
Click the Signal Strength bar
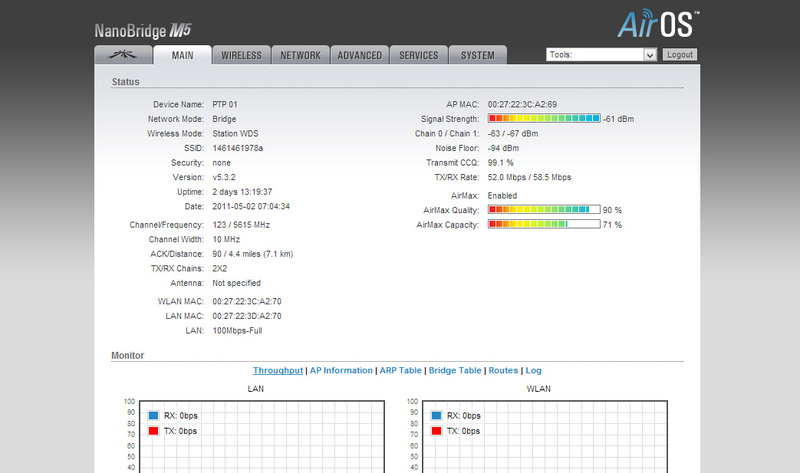[544, 118]
